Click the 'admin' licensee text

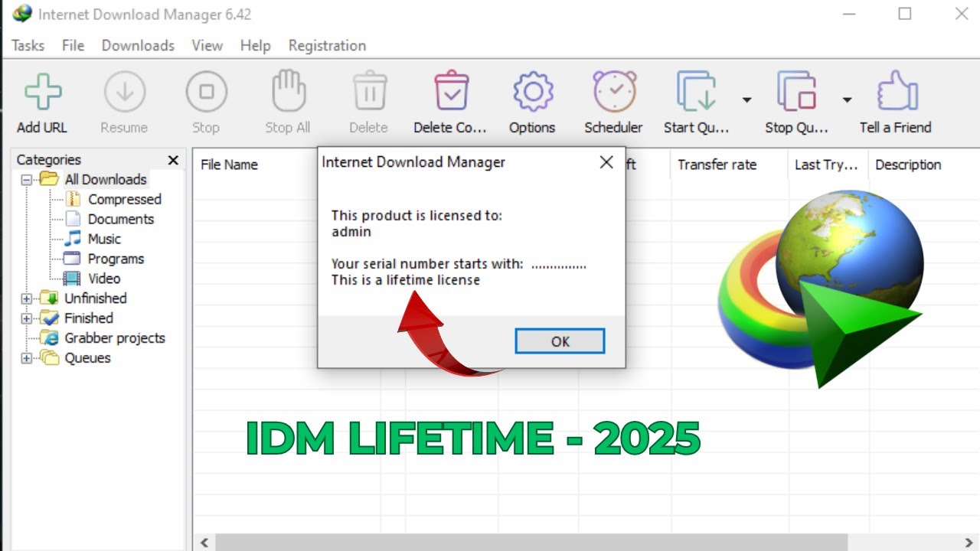tap(351, 232)
